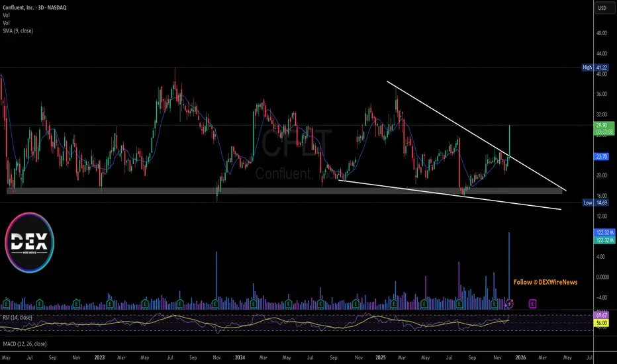Click the Confluent, Inc. 3D NASDAQ title
Viewport: 617px width, 364px height.
34,7
